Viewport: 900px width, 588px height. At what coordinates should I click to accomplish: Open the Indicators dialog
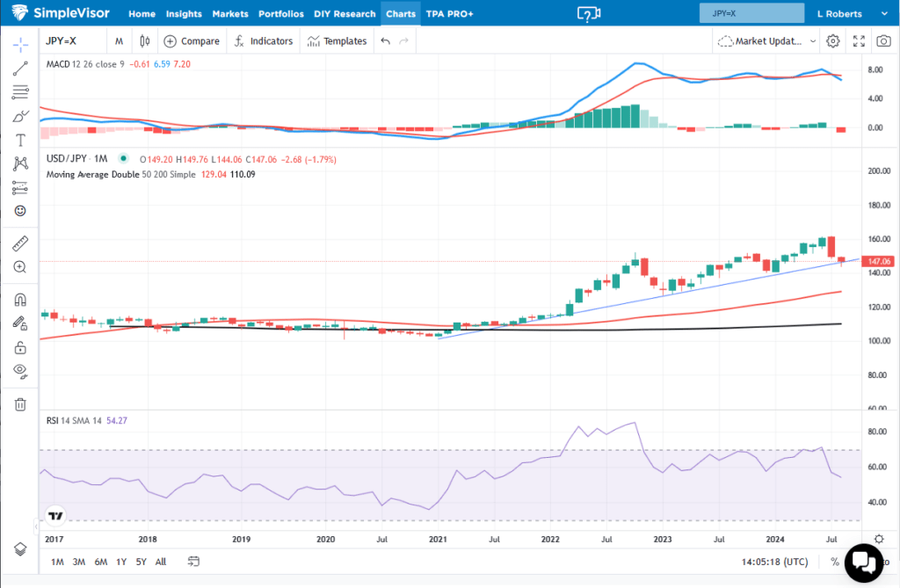263,40
